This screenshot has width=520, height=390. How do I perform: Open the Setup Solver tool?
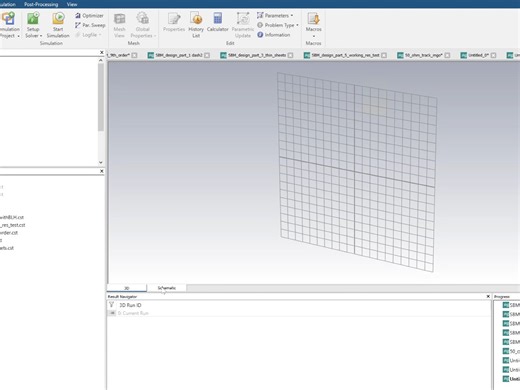tap(33, 18)
